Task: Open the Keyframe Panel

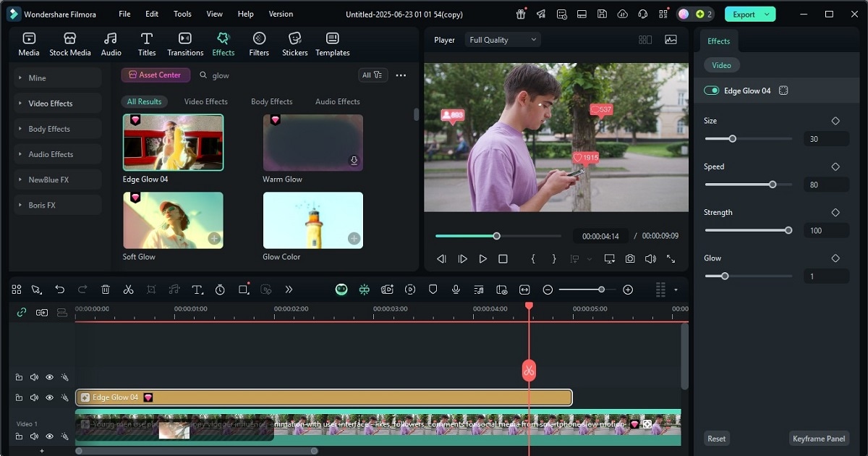Action: [819, 438]
